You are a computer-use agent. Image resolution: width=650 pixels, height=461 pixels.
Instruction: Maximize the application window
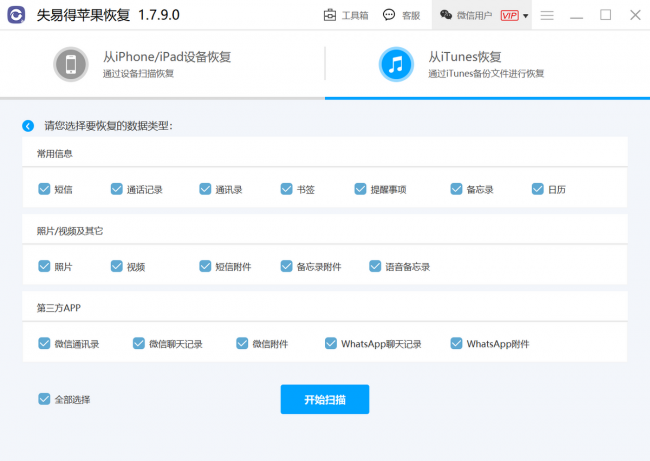pyautogui.click(x=606, y=15)
